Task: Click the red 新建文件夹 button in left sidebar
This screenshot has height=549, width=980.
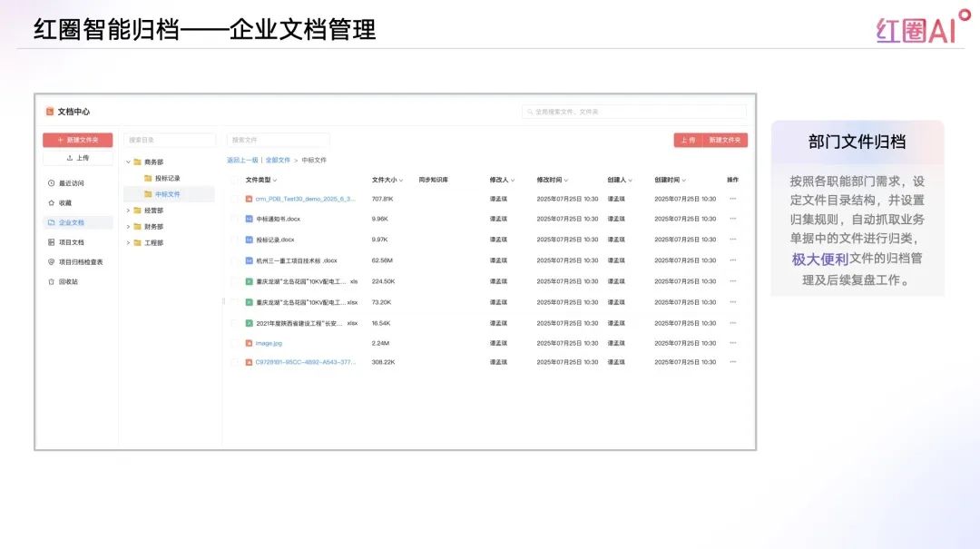Action: [x=77, y=140]
